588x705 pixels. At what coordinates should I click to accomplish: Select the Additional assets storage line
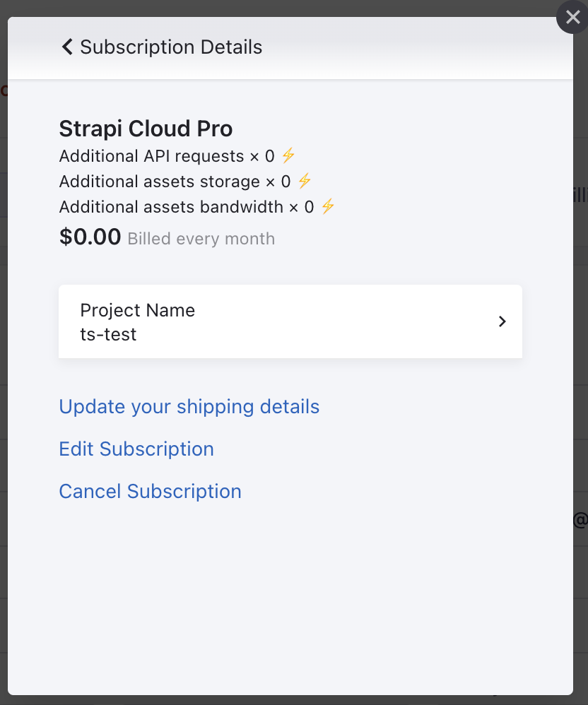point(175,182)
